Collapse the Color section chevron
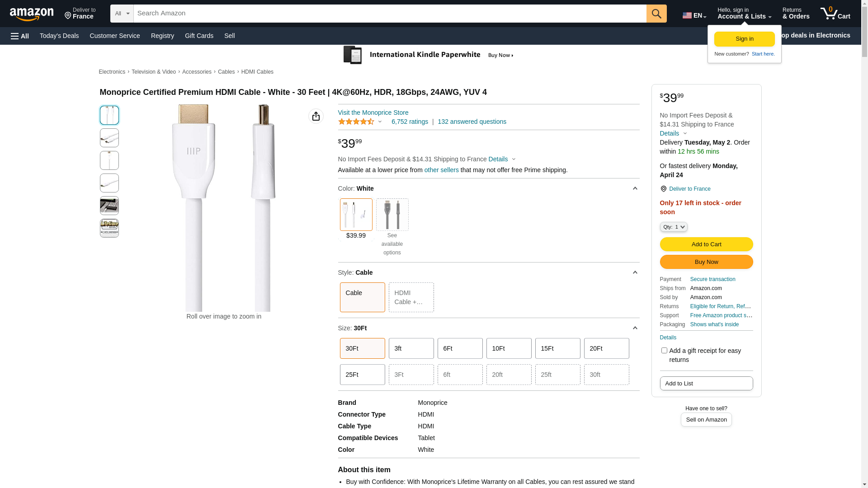 coord(635,188)
